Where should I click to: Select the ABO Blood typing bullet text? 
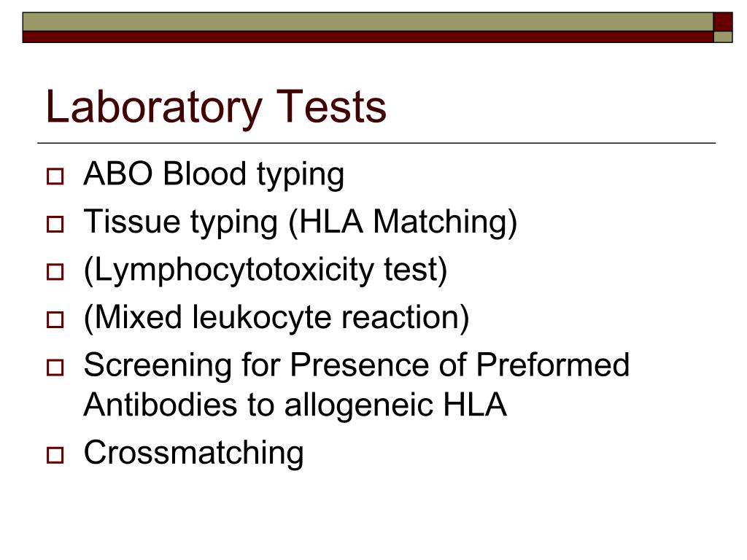click(x=214, y=175)
